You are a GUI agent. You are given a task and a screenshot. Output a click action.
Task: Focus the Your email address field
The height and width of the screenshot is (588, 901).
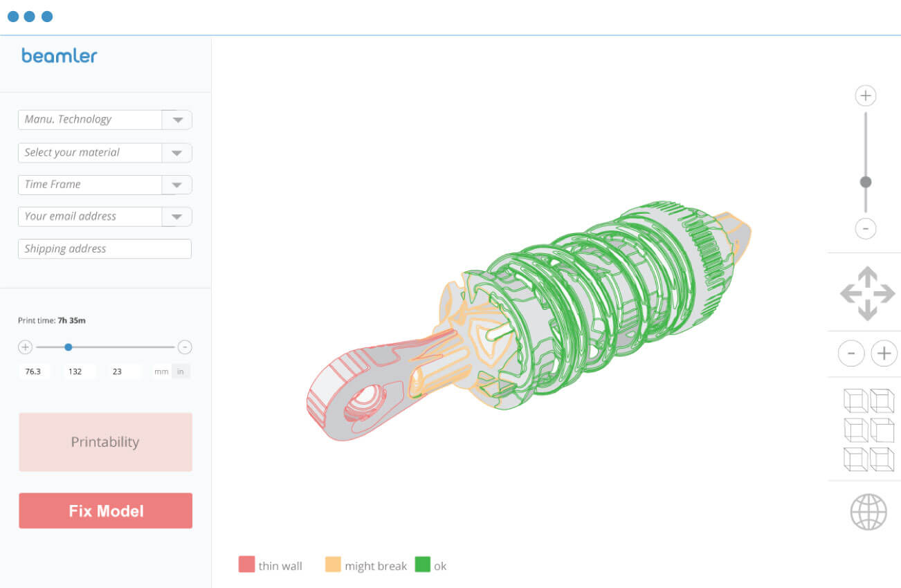tap(90, 217)
